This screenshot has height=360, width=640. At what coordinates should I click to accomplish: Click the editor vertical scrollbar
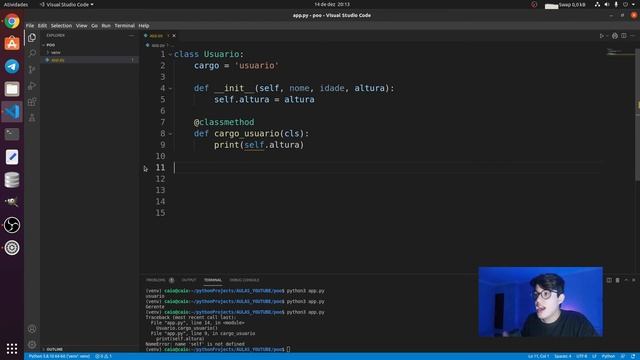638,114
